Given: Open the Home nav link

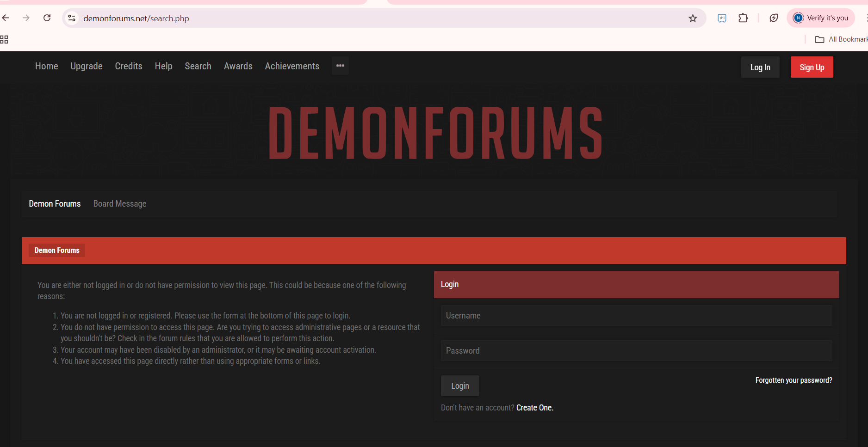Looking at the screenshot, I should (47, 66).
